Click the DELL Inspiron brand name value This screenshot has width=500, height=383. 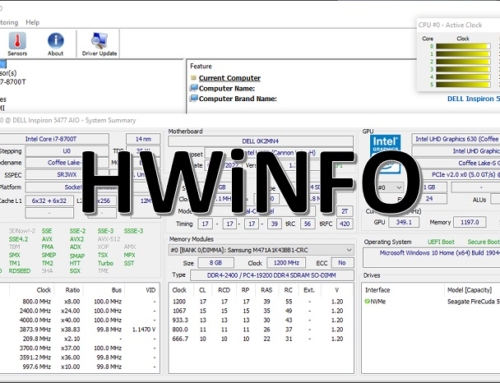click(x=473, y=99)
